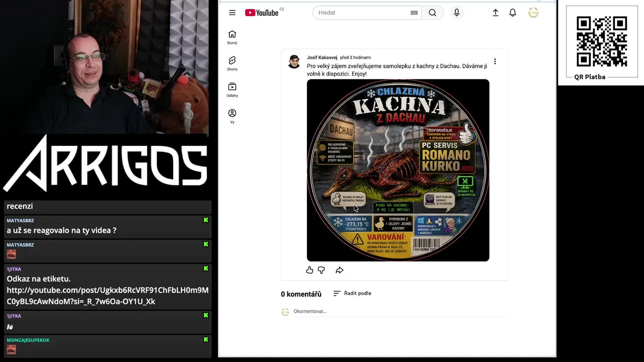Click the '0 komentářů' comments heading

tap(301, 294)
